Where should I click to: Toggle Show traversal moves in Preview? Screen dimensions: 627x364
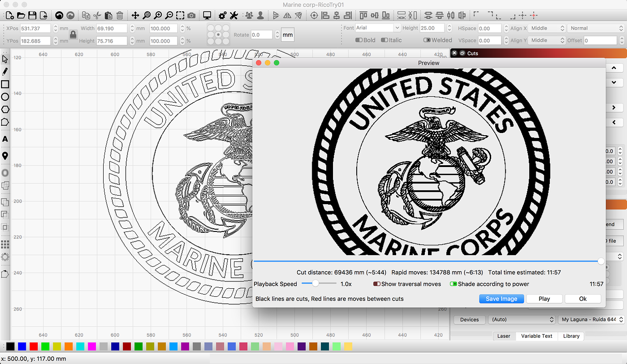[x=377, y=284]
